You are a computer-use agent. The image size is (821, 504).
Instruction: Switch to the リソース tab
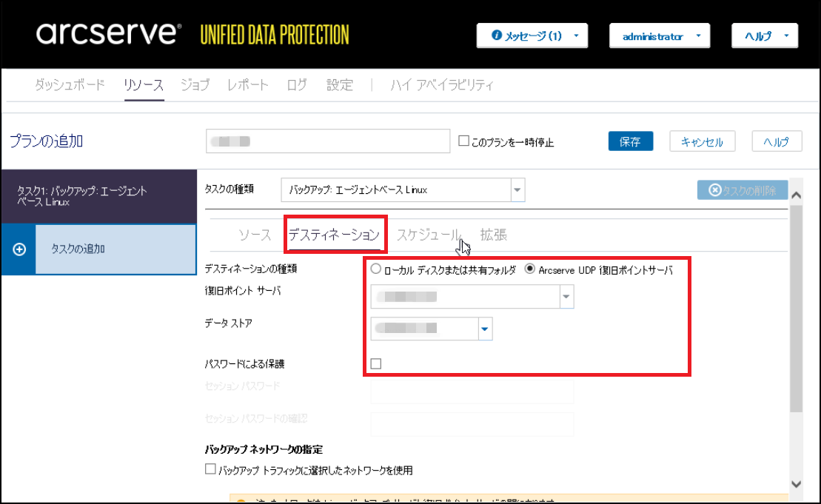pos(144,85)
